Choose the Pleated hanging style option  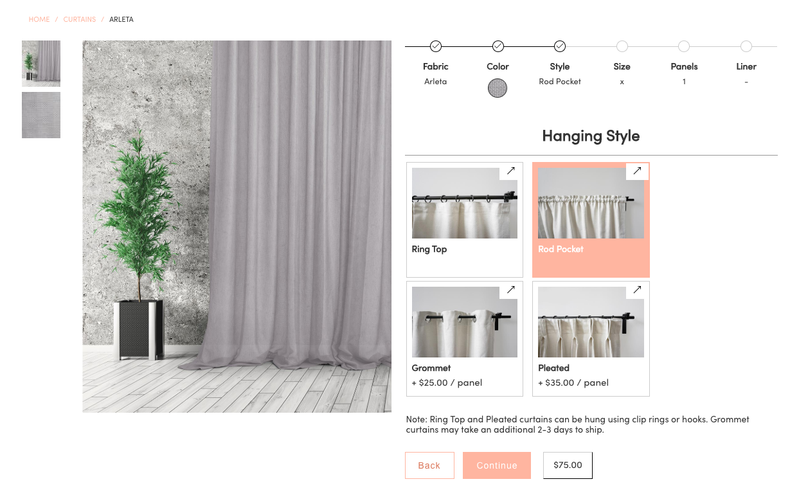coord(591,339)
